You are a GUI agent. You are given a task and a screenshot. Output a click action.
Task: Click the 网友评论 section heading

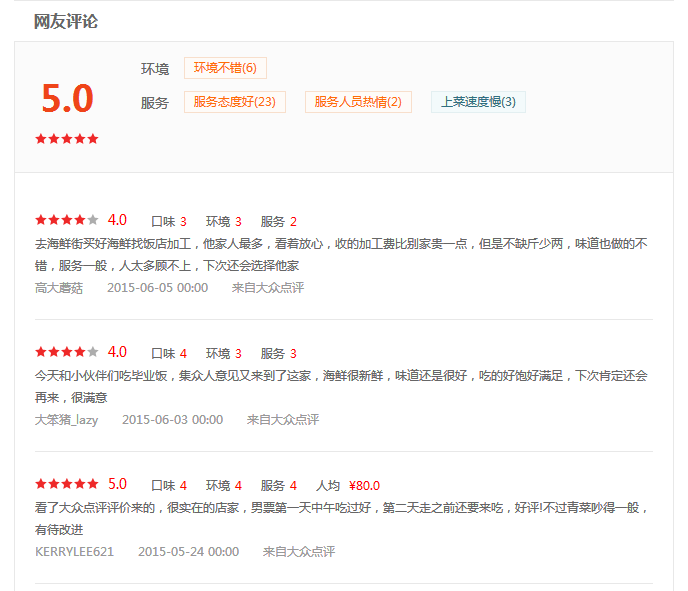click(x=66, y=21)
